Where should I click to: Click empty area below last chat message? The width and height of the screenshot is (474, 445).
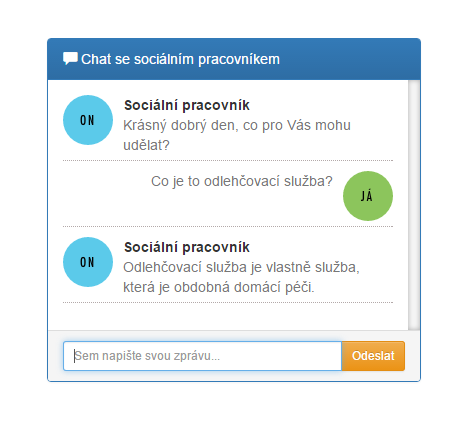(228, 317)
